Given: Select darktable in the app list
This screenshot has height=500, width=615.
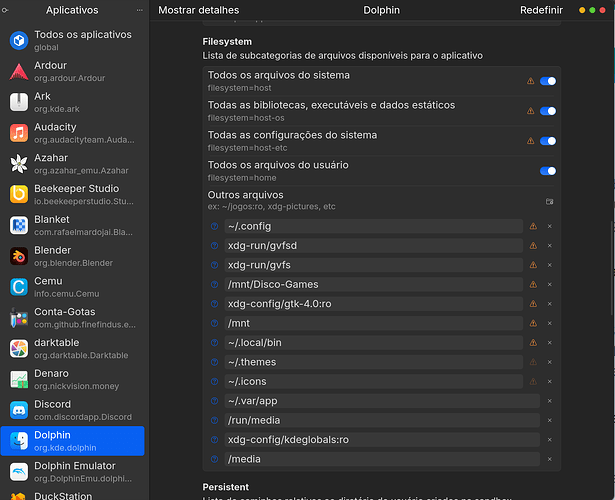Looking at the screenshot, I should pyautogui.click(x=73, y=349).
